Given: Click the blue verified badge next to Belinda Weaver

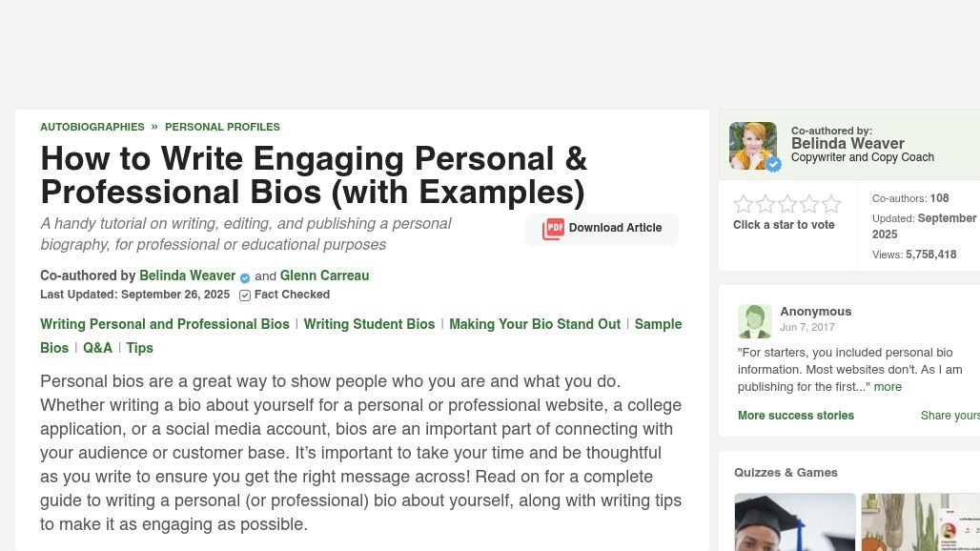Looking at the screenshot, I should 245,277.
